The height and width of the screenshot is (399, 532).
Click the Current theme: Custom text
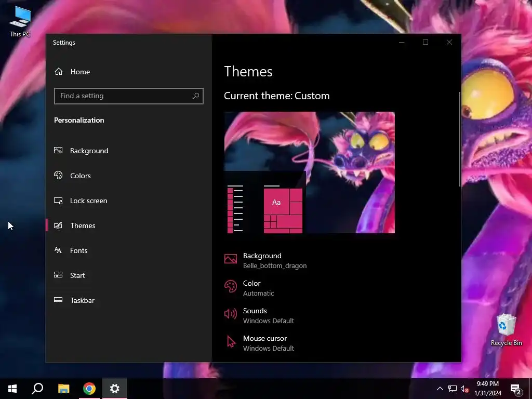pyautogui.click(x=276, y=96)
